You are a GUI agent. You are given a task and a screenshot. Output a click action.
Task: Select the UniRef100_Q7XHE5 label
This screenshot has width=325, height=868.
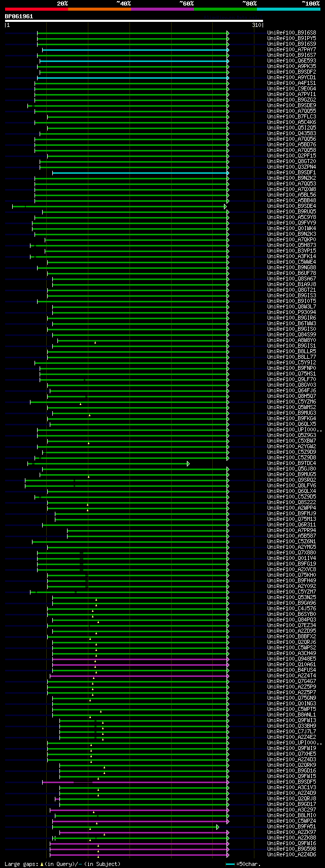[x=291, y=754]
